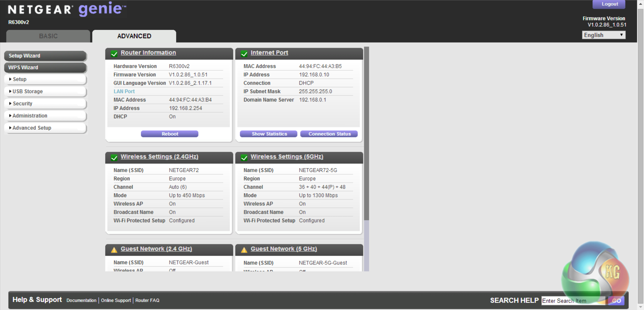644x310 pixels.
Task: Open the Online Support link
Action: coord(116,300)
